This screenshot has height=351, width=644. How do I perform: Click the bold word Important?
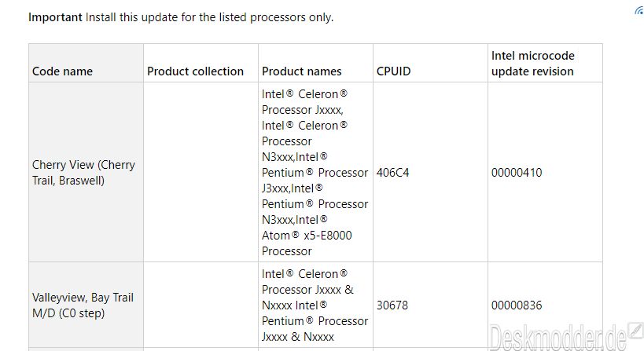pos(55,17)
